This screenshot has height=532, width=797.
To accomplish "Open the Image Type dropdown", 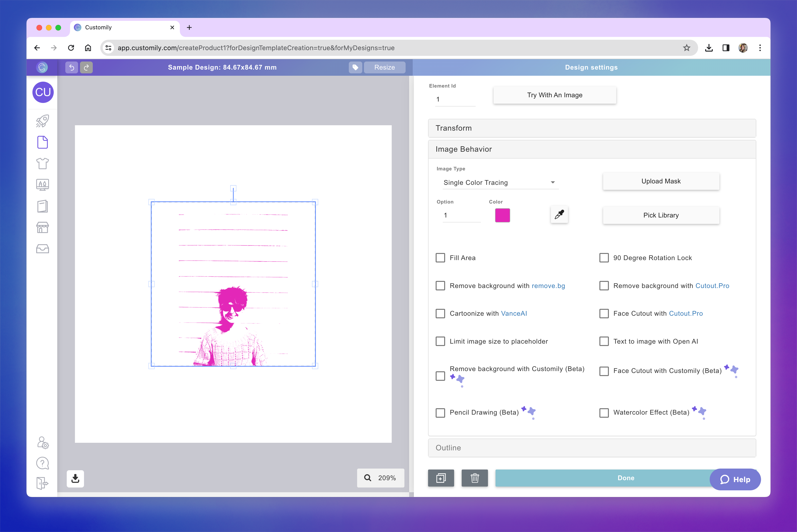I will point(500,182).
